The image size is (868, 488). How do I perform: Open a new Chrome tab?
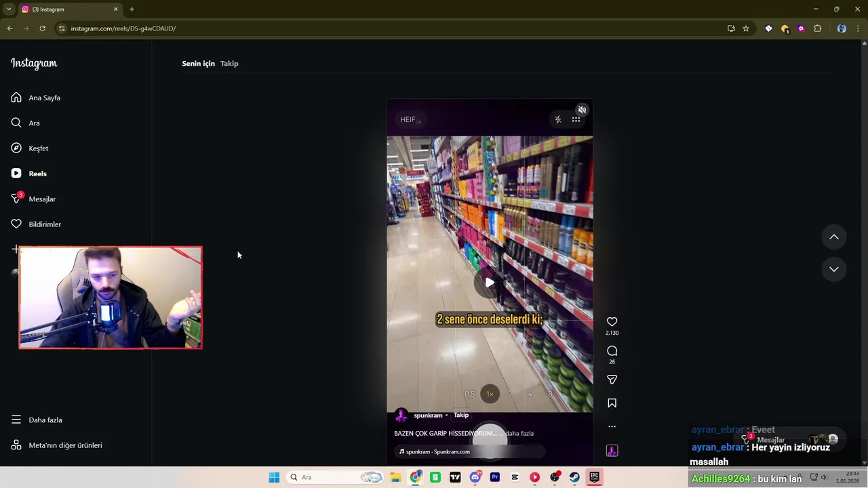coord(132,9)
